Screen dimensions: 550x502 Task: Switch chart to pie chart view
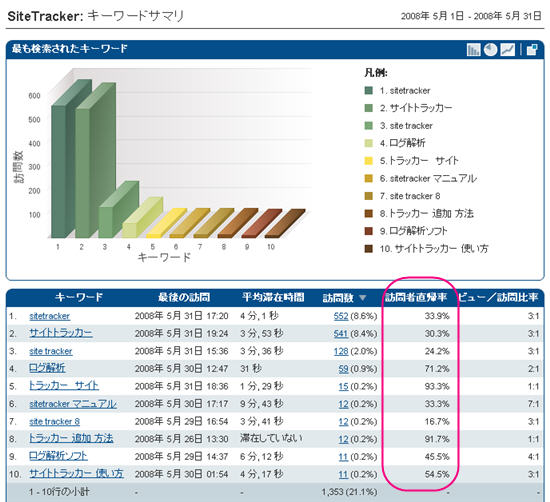pos(490,49)
